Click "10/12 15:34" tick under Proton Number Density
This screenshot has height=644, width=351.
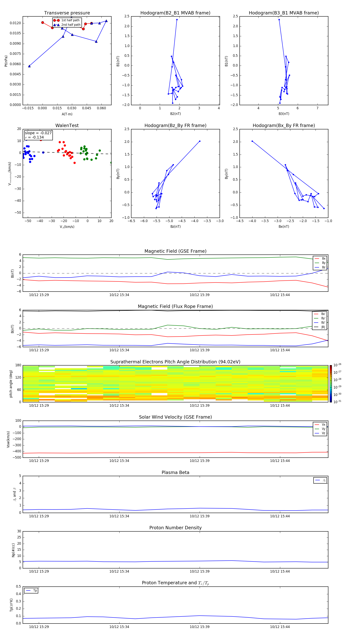click(119, 571)
